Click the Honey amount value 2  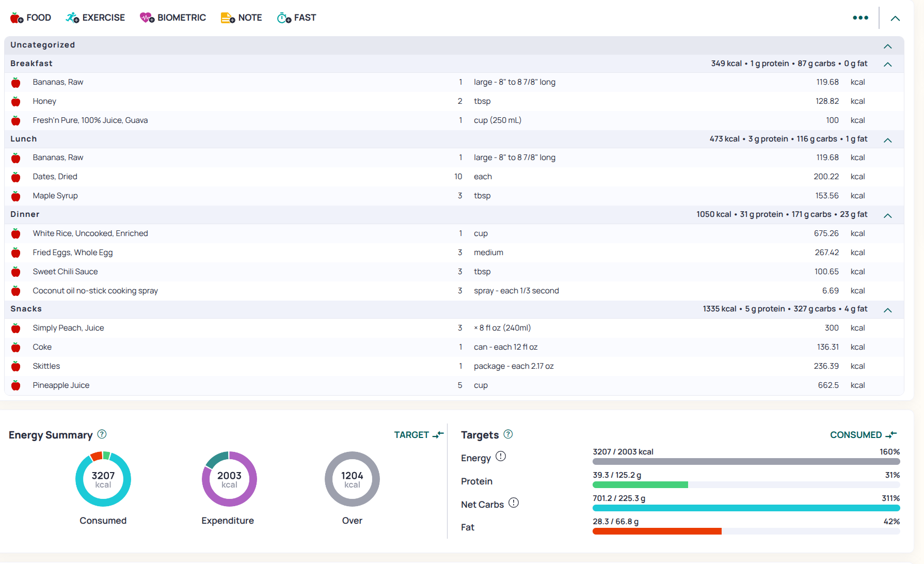coord(460,101)
